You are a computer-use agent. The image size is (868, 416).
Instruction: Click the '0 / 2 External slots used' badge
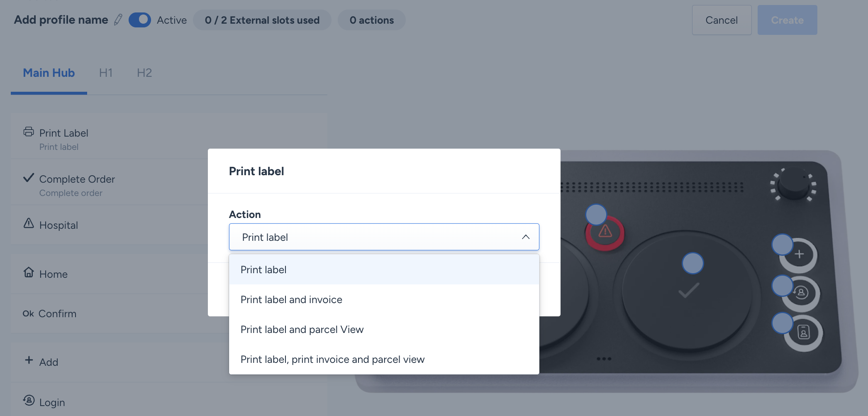[262, 20]
